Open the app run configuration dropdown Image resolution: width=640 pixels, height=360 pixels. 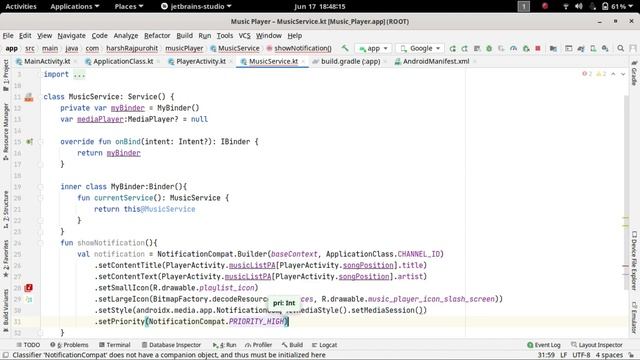[373, 48]
